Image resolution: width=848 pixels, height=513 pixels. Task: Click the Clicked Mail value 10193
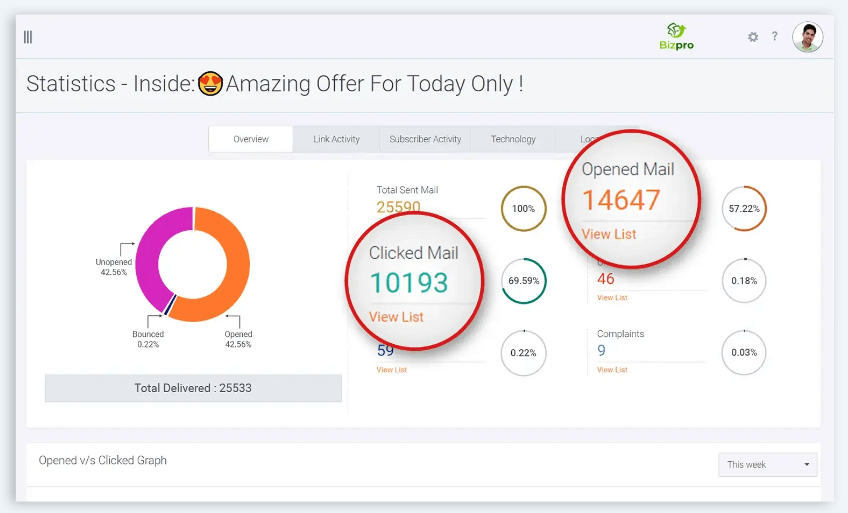tap(409, 283)
